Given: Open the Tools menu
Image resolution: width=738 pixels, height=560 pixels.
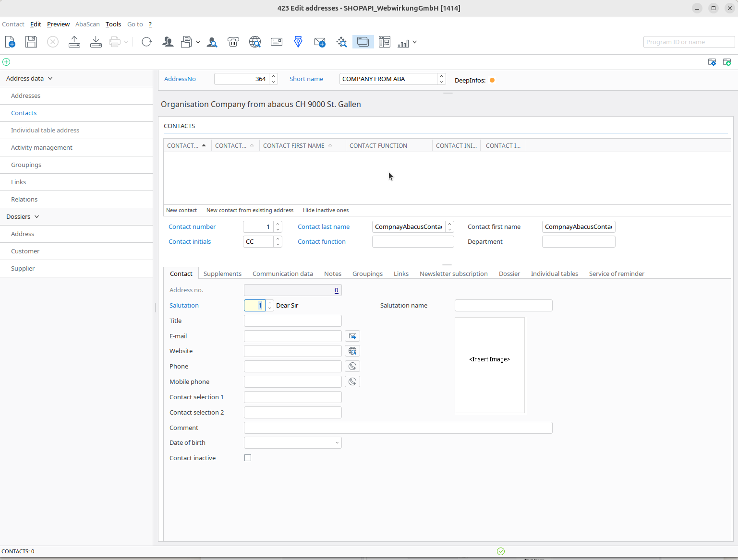Looking at the screenshot, I should pyautogui.click(x=113, y=24).
